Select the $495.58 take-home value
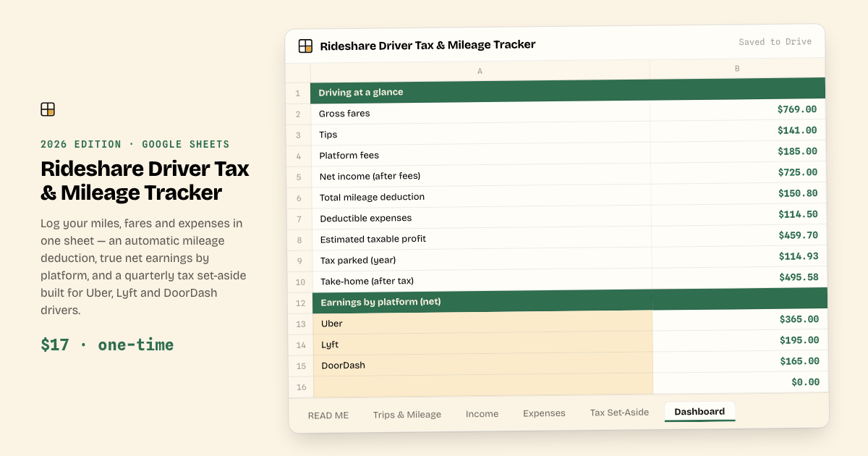This screenshot has height=456, width=868. point(799,277)
